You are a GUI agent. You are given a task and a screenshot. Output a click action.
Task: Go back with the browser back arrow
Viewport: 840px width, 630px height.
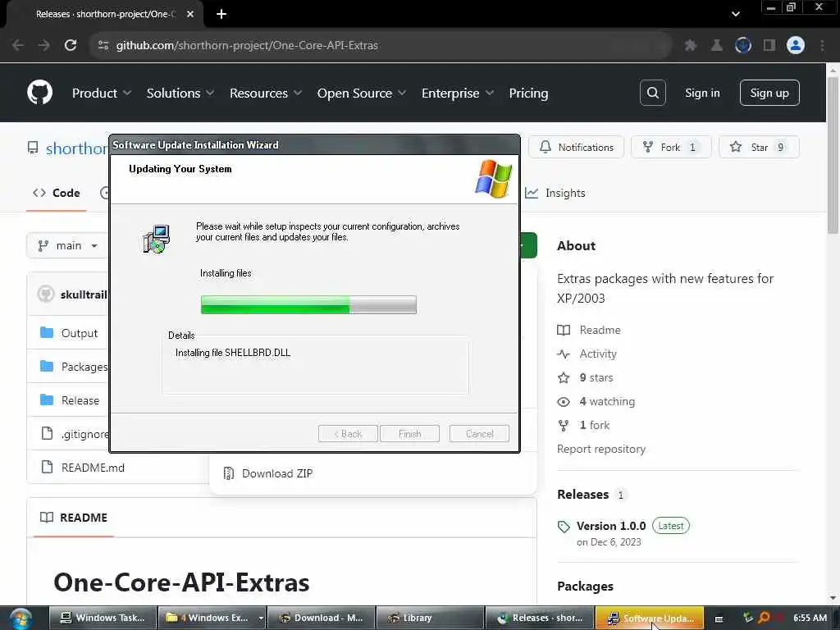(x=18, y=46)
